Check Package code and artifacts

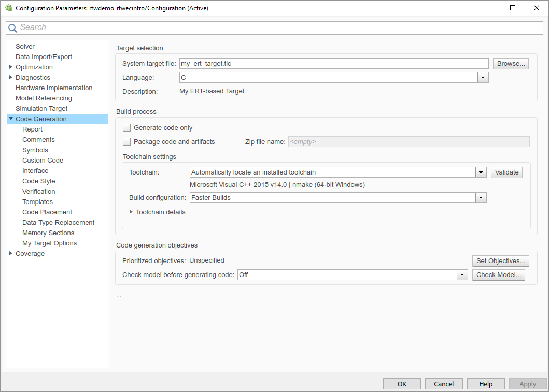tap(126, 141)
